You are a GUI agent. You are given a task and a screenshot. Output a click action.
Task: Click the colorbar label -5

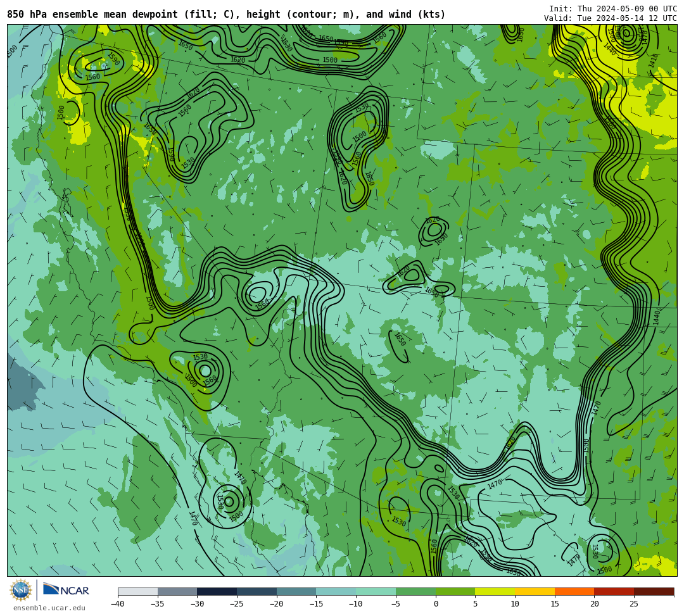396,604
